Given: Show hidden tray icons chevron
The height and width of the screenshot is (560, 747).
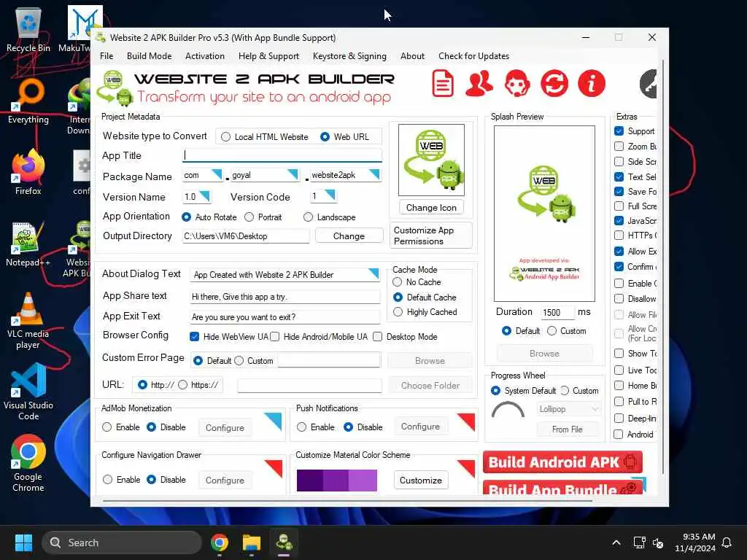Looking at the screenshot, I should [616, 542].
